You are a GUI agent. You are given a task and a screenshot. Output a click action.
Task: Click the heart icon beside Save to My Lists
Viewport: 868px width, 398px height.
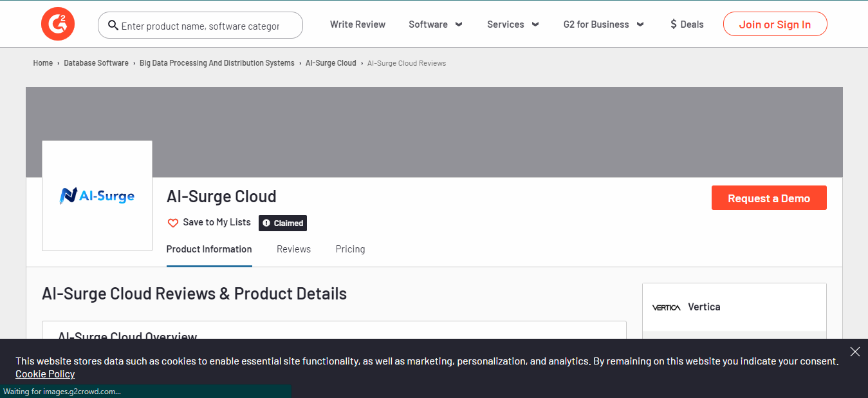tap(173, 223)
